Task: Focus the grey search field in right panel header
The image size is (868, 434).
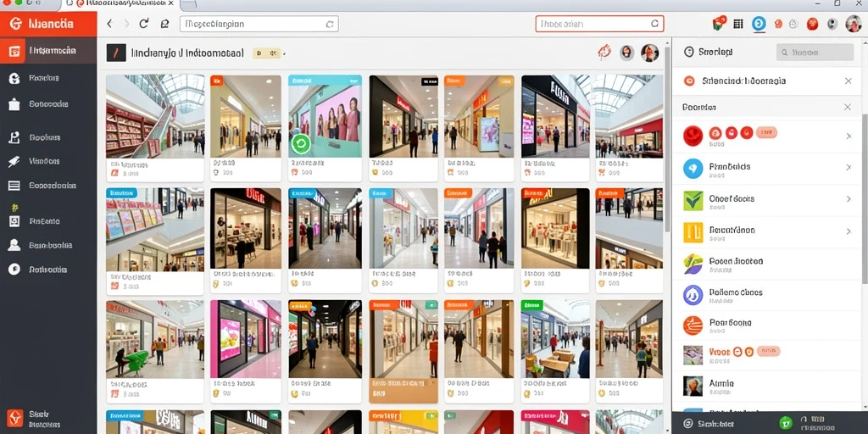Action: (815, 53)
